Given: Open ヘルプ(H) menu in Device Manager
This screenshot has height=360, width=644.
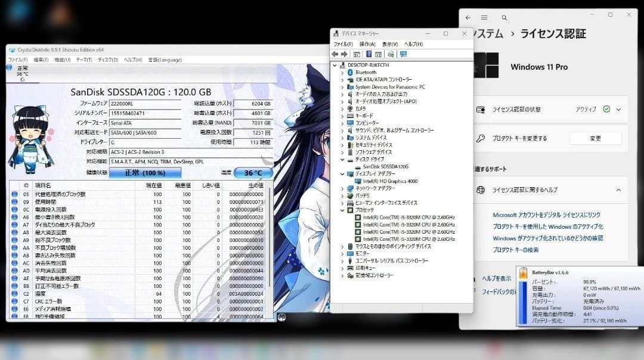Looking at the screenshot, I should 414,44.
